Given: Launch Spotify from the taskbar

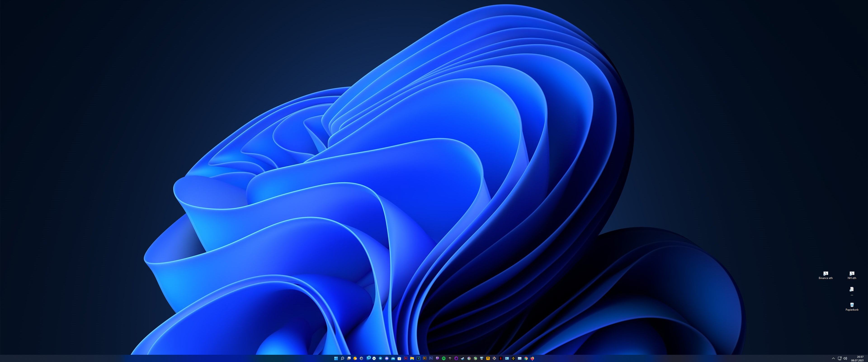Looking at the screenshot, I should click(x=444, y=358).
